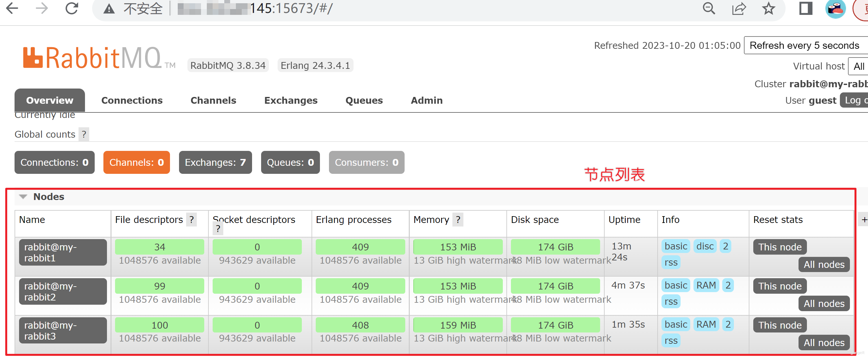The height and width of the screenshot is (358, 868).
Task: Open the browser profile avatar
Action: [x=835, y=9]
